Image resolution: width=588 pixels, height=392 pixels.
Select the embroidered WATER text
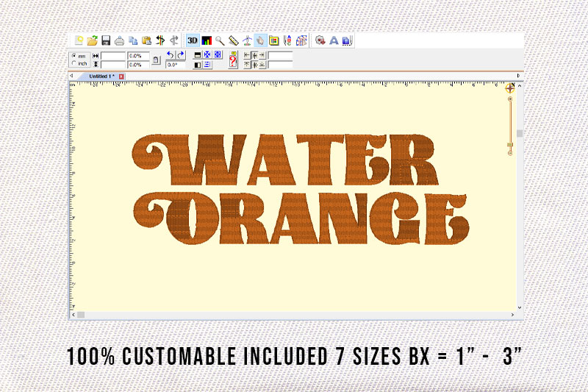point(285,160)
